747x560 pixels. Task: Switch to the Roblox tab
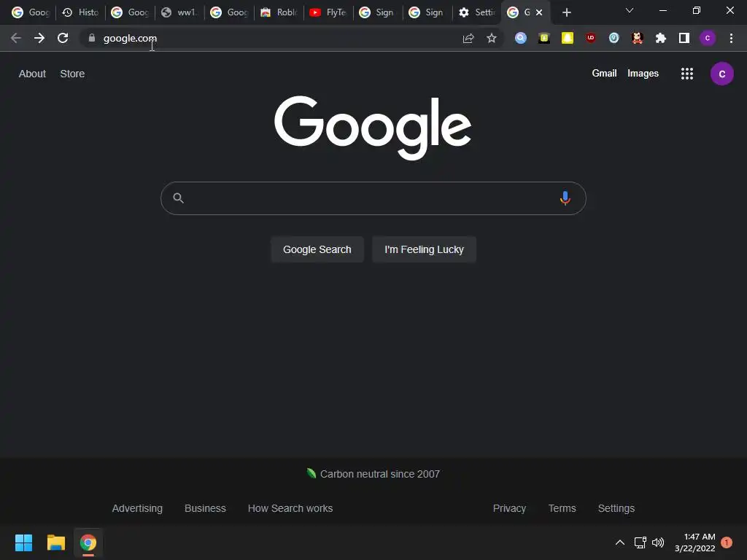279,12
